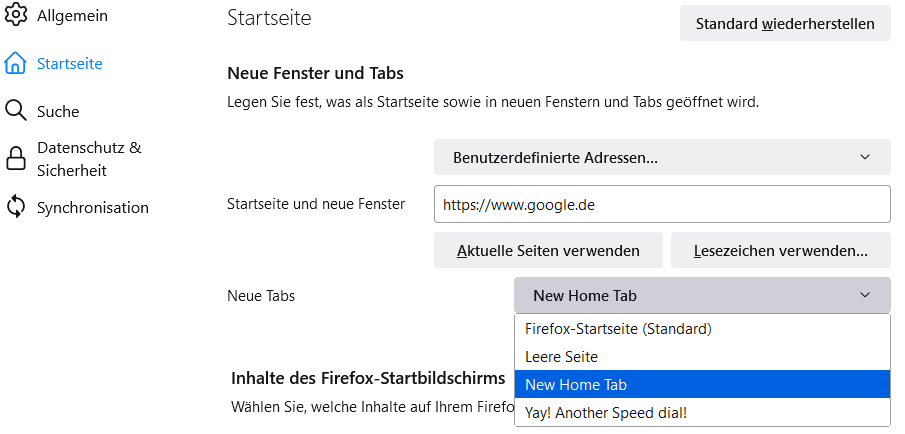The width and height of the screenshot is (905, 434).
Task: Click the Suche magnifier icon
Action: click(x=16, y=111)
